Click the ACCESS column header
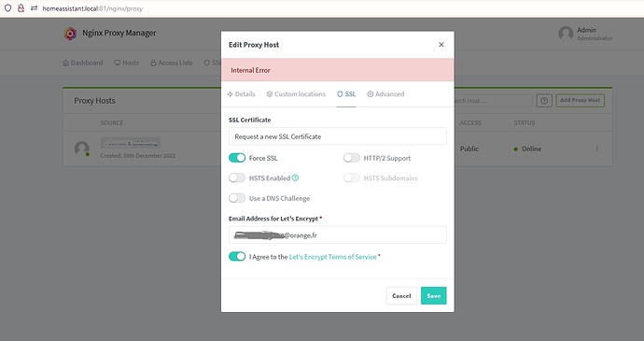Image resolution: width=644 pixels, height=341 pixels. [470, 123]
